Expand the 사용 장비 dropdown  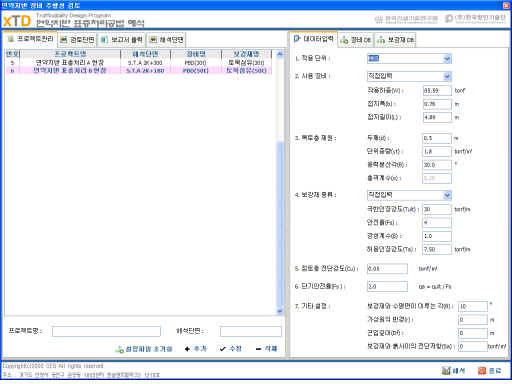[447, 77]
